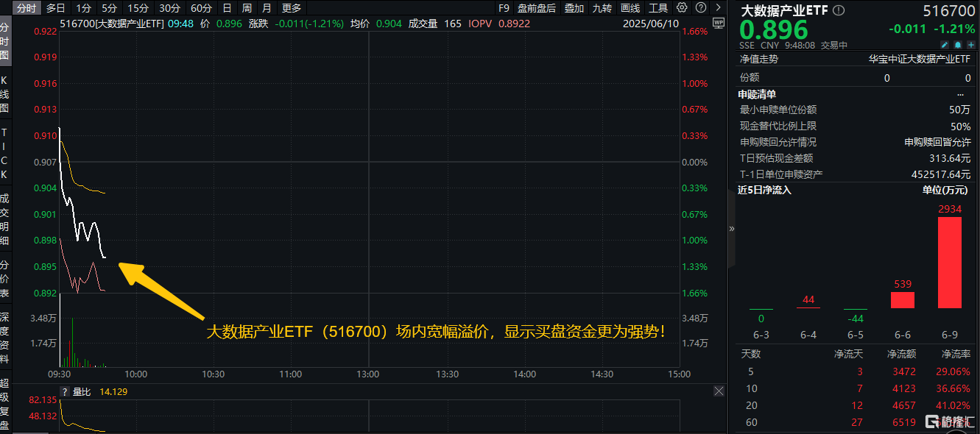Click the T日预估现金差额 row

pyautogui.click(x=855, y=158)
